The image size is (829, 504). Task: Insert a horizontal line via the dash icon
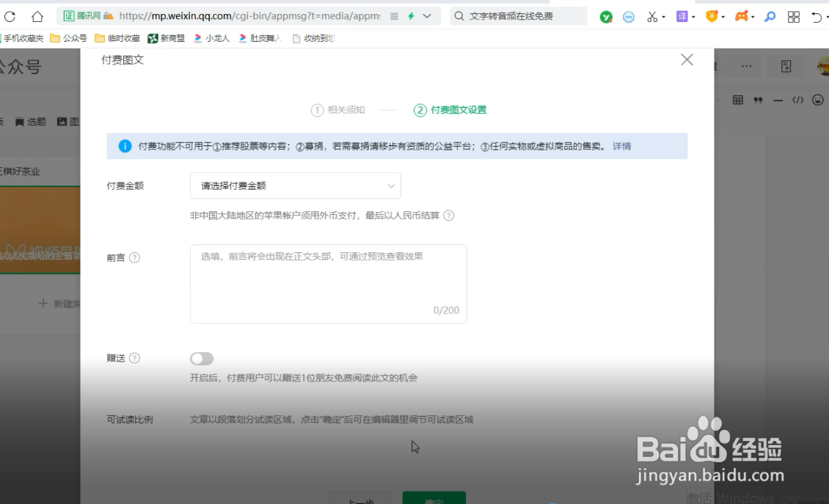778,100
